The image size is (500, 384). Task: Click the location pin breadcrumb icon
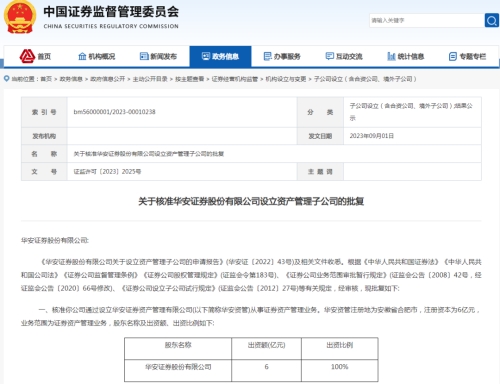[x=6, y=79]
